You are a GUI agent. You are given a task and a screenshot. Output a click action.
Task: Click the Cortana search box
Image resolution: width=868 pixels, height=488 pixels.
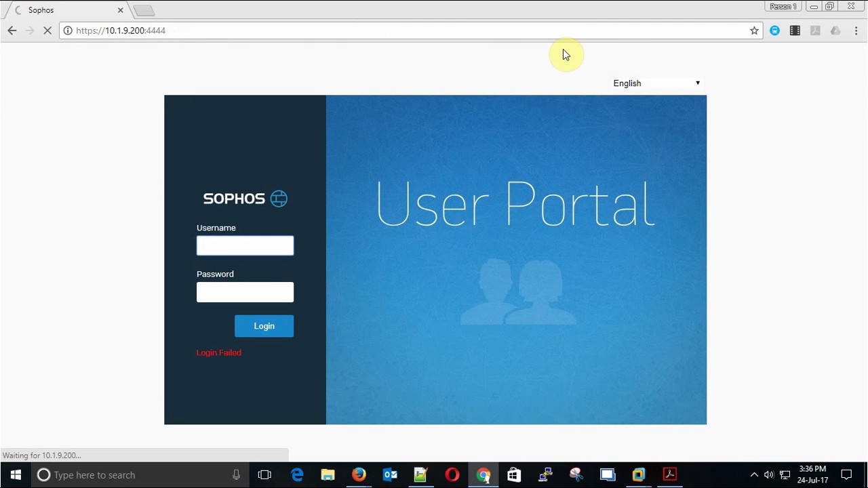[x=141, y=475]
